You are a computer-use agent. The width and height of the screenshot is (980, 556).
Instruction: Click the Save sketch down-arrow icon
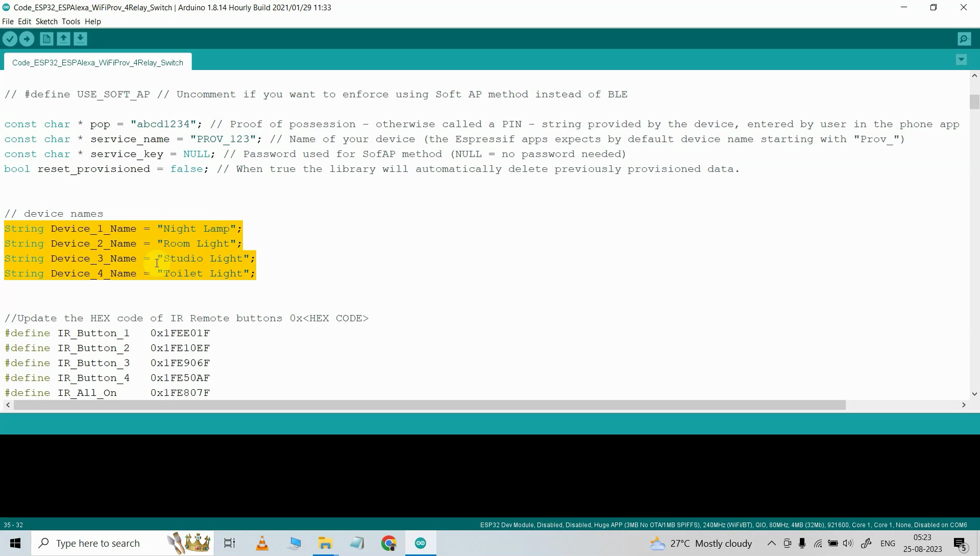click(81, 39)
